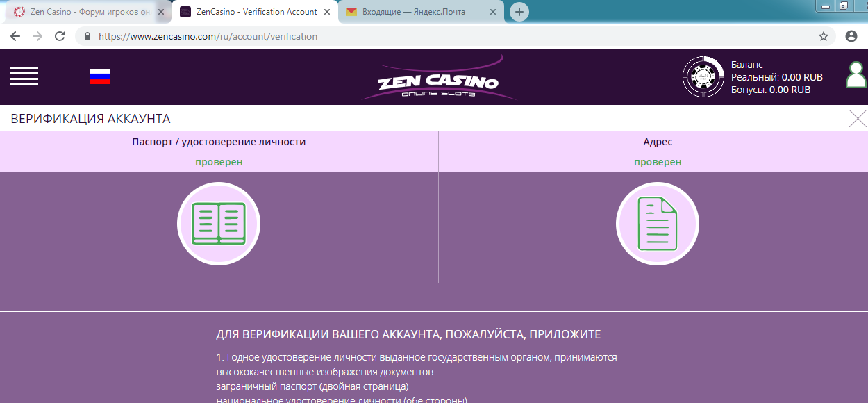
Task: Click the 'Адрес' section heading
Action: (x=658, y=142)
